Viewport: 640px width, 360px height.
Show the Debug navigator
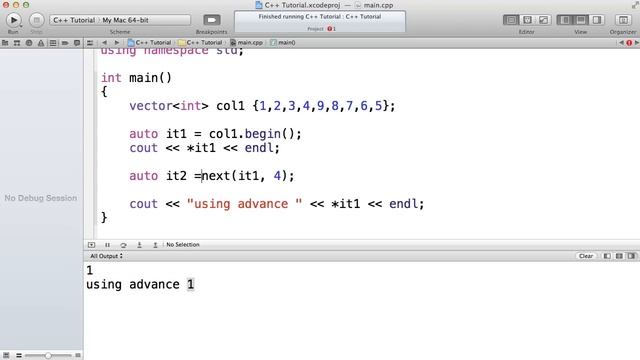[x=53, y=42]
